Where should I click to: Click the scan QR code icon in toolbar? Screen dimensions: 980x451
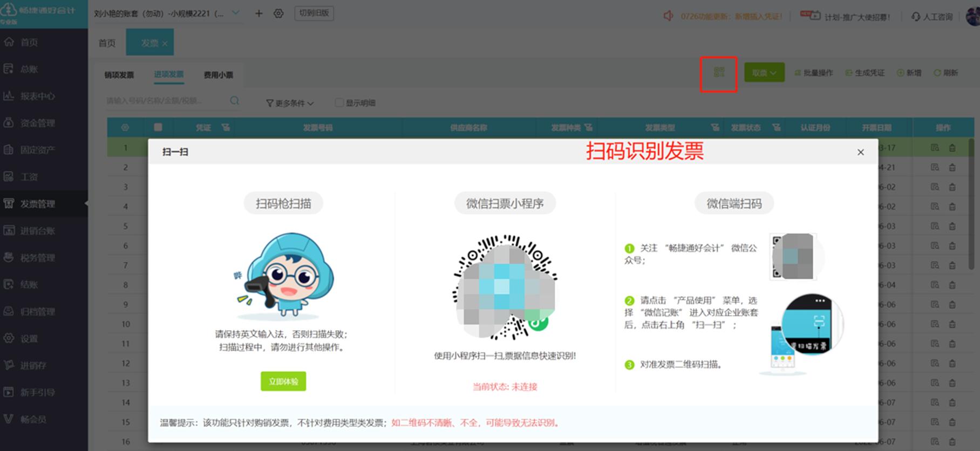pos(719,72)
